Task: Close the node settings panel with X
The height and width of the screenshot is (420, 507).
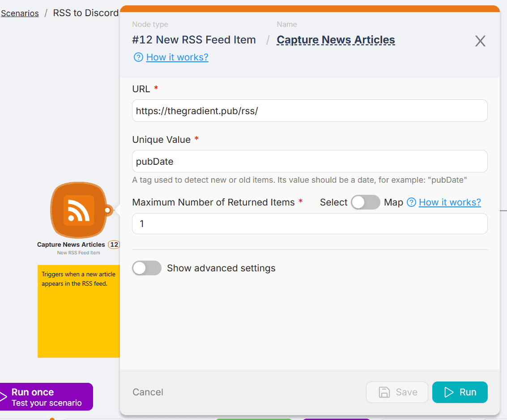Action: (480, 41)
